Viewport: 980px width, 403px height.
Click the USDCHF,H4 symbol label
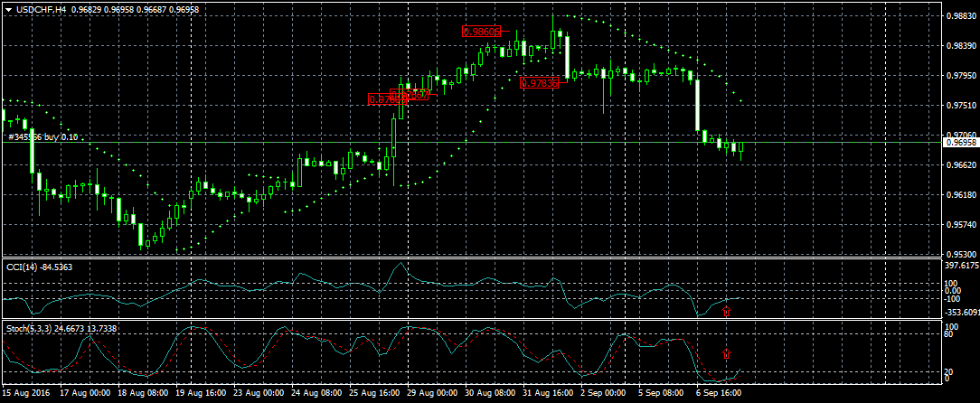pos(42,9)
